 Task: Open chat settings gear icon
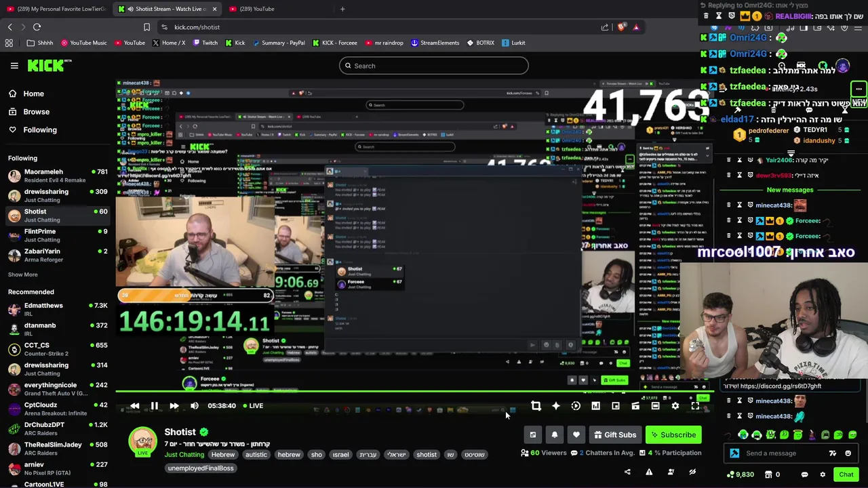[823, 474]
